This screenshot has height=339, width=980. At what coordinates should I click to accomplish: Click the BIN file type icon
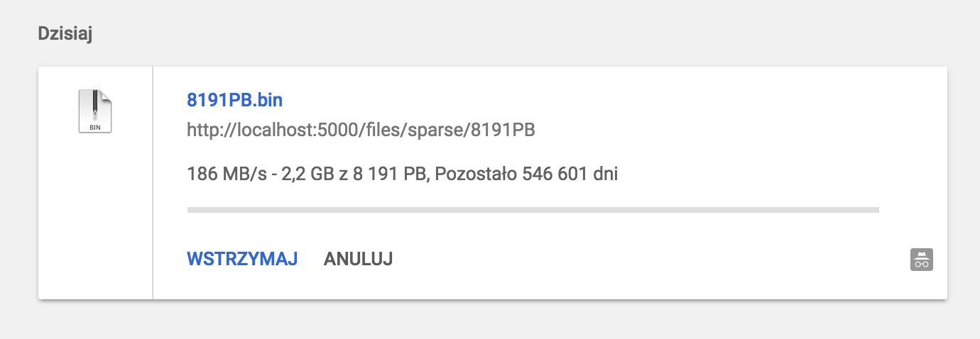coord(95,111)
